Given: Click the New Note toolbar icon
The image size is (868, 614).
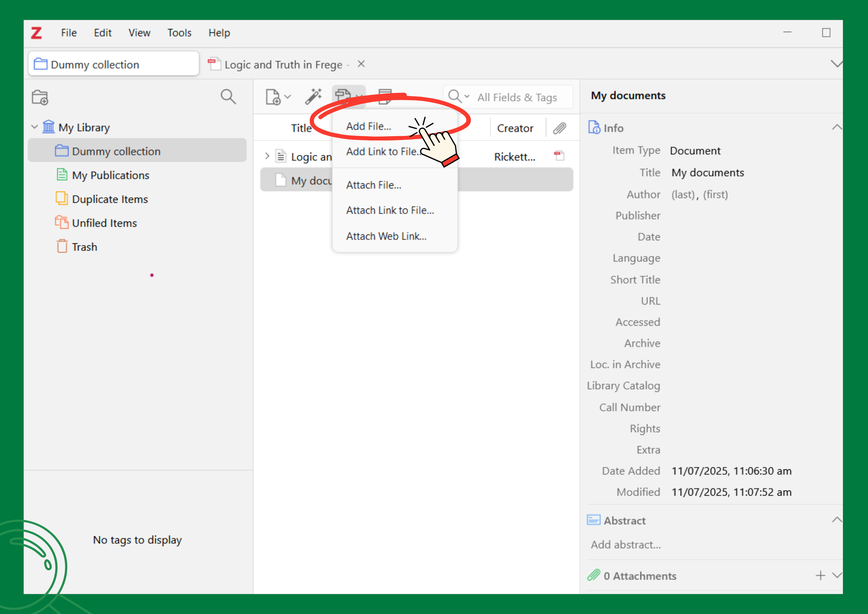Looking at the screenshot, I should [x=385, y=96].
